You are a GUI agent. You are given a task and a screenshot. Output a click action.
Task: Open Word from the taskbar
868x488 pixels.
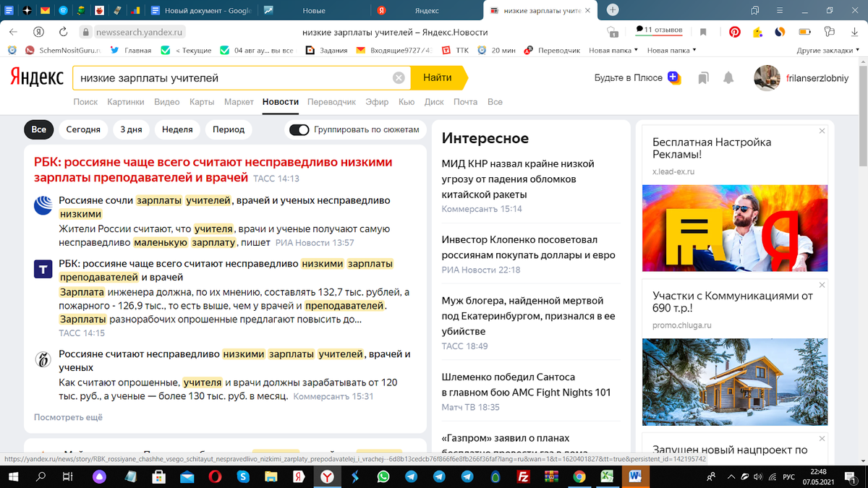[635, 476]
